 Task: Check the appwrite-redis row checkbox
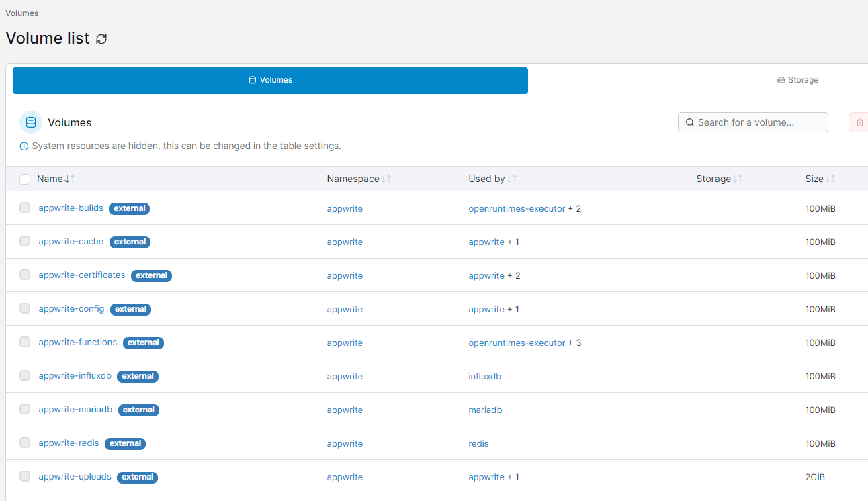click(x=25, y=443)
